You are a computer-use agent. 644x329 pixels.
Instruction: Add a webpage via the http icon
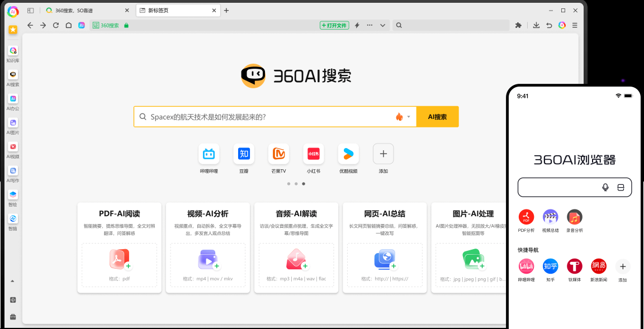pos(385,260)
